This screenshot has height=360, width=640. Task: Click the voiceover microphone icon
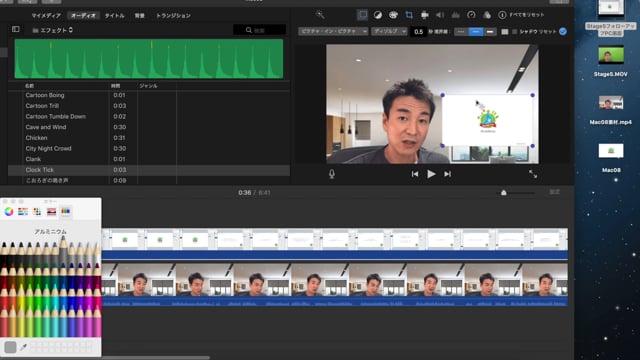click(332, 174)
